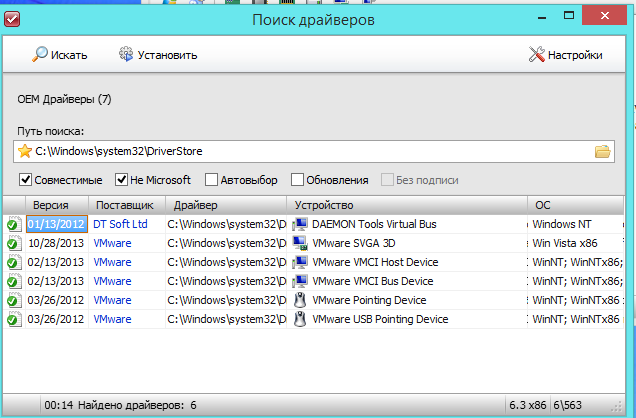Click green check icon of DT Soft row

click(13, 224)
